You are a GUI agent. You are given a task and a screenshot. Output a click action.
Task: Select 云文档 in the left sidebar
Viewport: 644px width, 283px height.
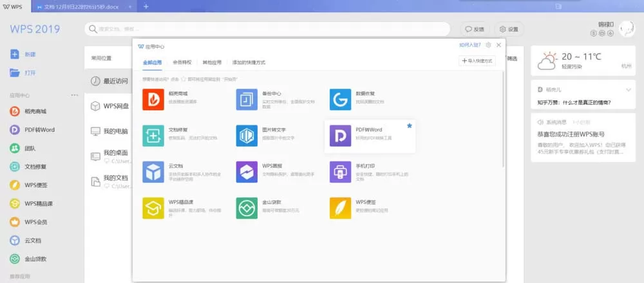point(26,241)
